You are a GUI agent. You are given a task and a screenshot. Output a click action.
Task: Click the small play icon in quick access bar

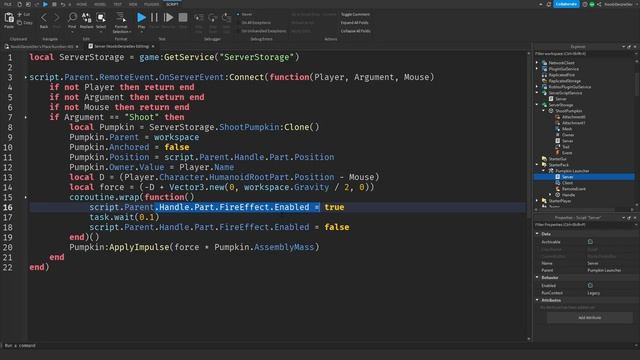(x=45, y=4)
